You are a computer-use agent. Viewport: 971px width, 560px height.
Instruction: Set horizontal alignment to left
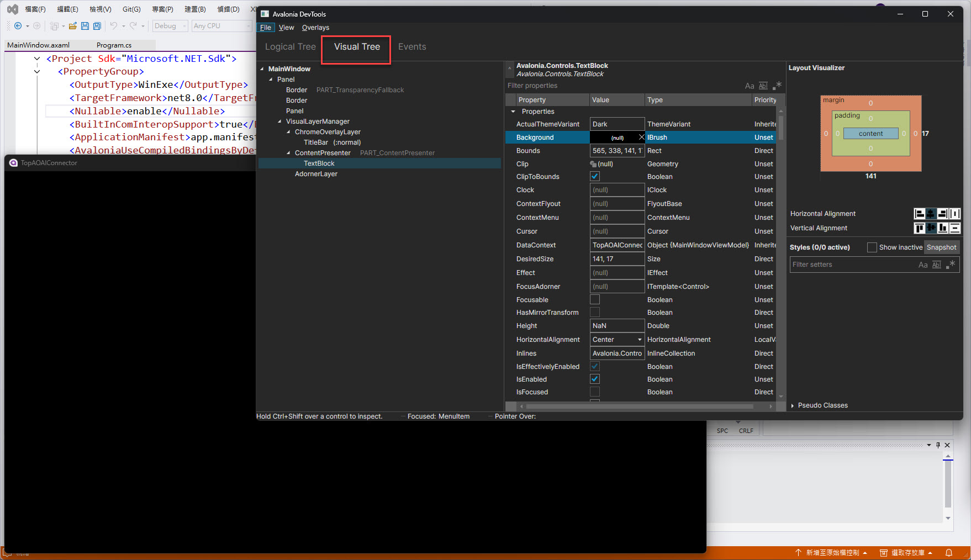pos(920,214)
